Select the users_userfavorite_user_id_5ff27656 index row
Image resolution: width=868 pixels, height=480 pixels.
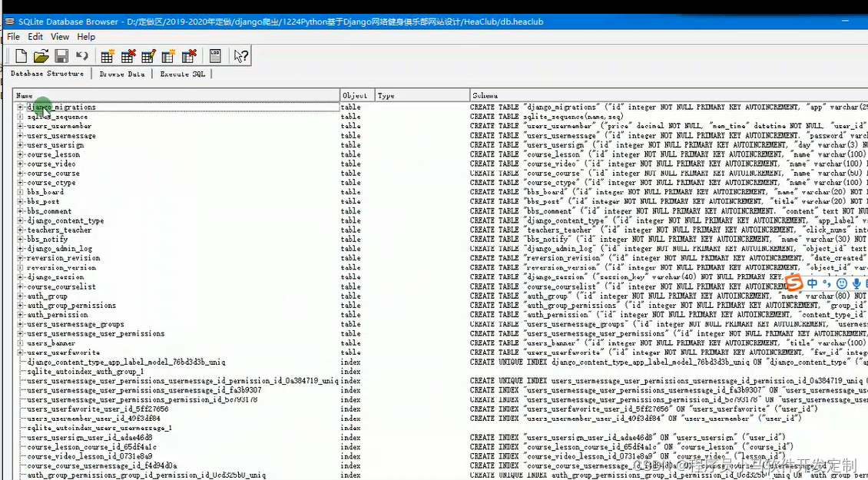click(441, 409)
